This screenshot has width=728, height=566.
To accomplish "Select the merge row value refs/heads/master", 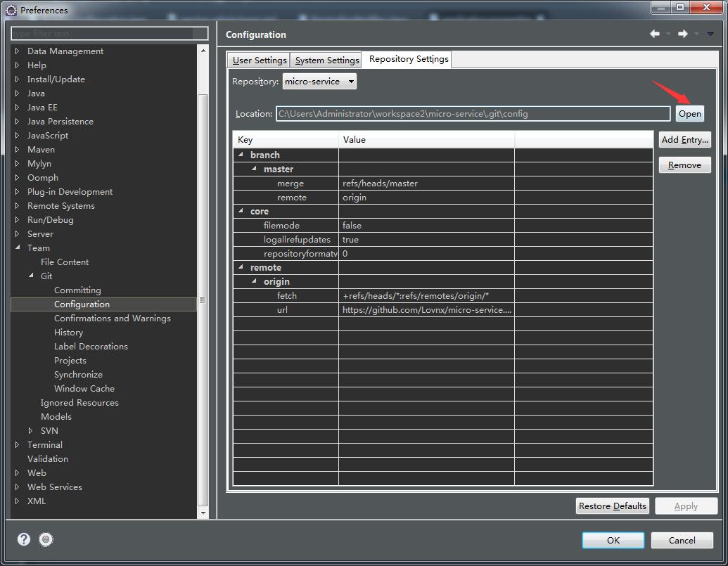I will (x=381, y=184).
